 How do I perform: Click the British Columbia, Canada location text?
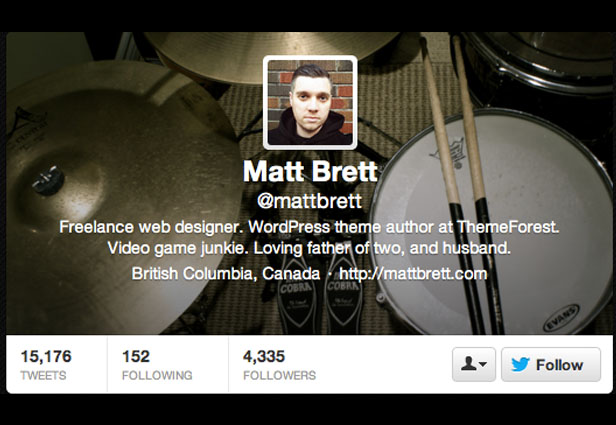pyautogui.click(x=226, y=273)
